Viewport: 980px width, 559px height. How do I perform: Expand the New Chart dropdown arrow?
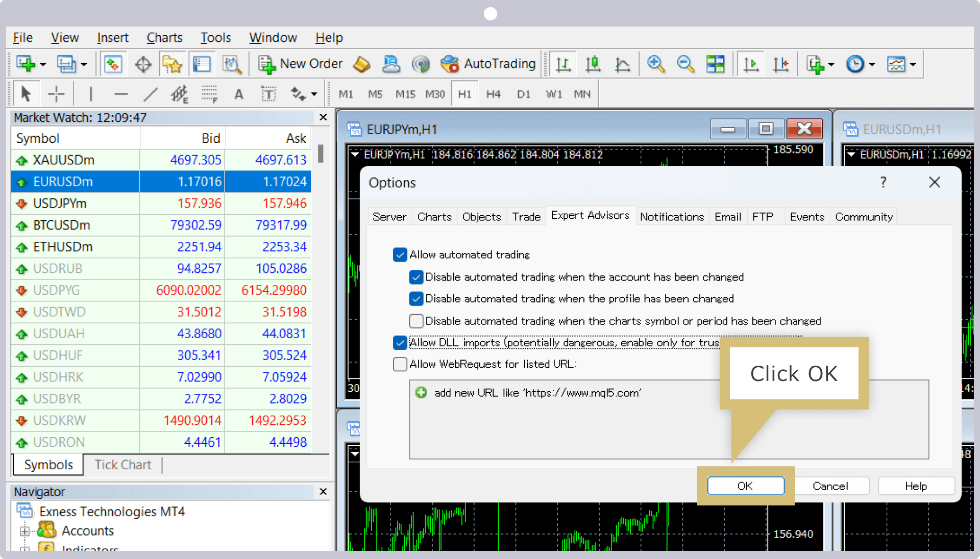point(43,65)
